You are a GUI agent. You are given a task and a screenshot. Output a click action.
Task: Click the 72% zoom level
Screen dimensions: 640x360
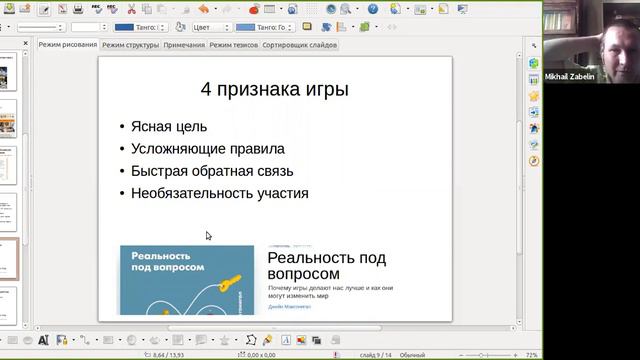[x=531, y=355]
